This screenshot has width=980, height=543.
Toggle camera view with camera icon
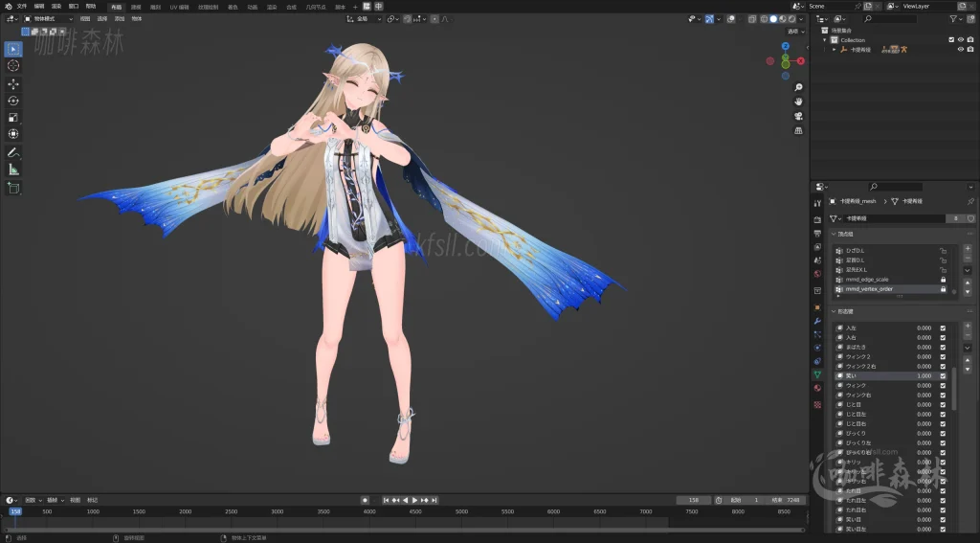tap(798, 117)
